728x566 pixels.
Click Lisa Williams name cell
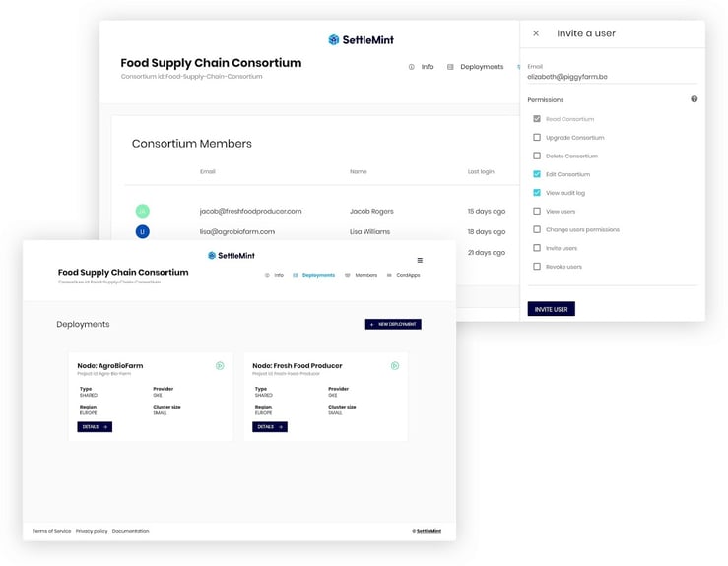(x=369, y=231)
